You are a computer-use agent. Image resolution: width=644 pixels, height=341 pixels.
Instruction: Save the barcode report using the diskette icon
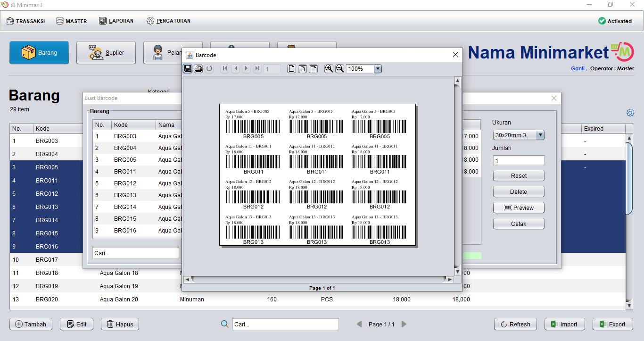[x=188, y=68]
